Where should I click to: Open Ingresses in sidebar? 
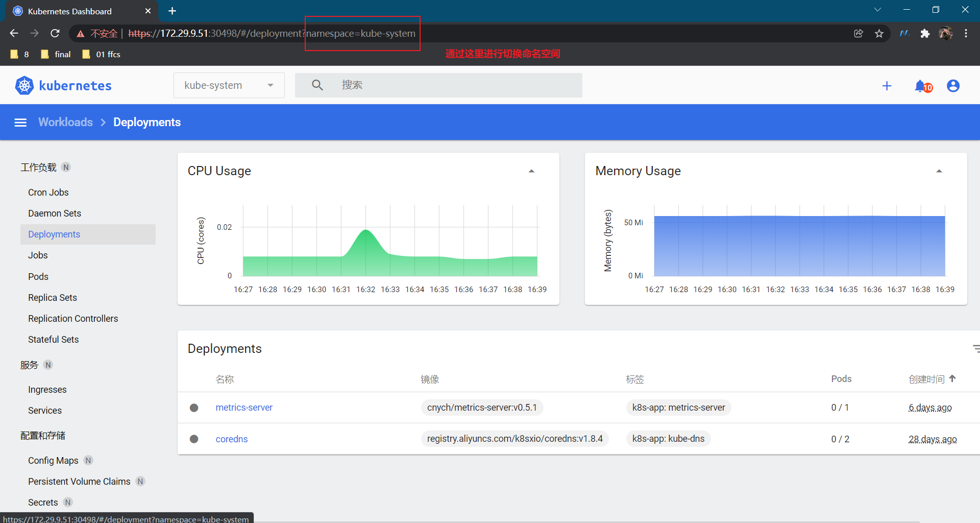47,390
